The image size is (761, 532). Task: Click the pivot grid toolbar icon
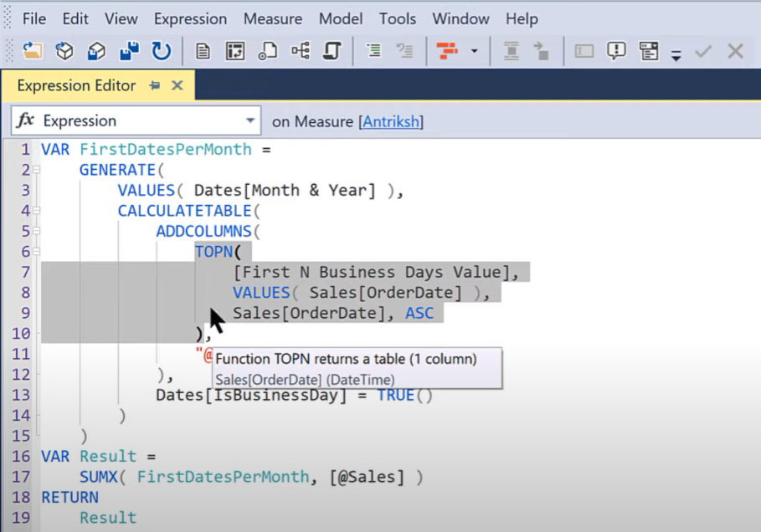(235, 51)
